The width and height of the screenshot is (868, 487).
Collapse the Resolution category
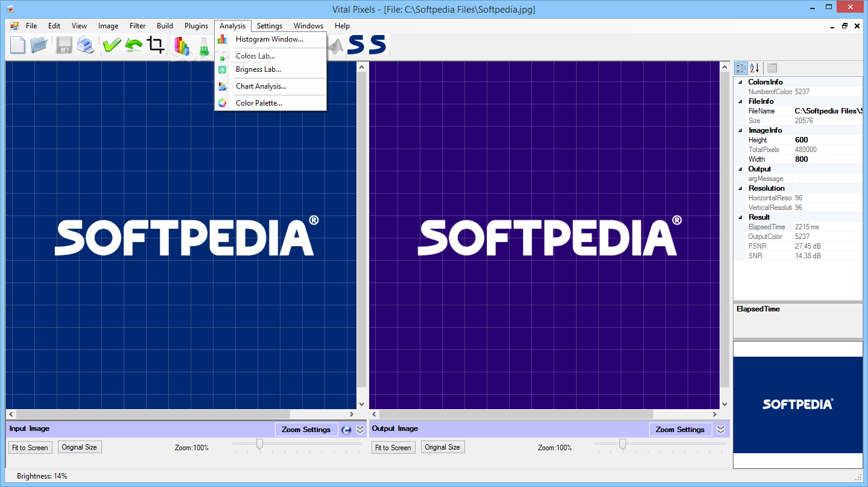pyautogui.click(x=740, y=188)
